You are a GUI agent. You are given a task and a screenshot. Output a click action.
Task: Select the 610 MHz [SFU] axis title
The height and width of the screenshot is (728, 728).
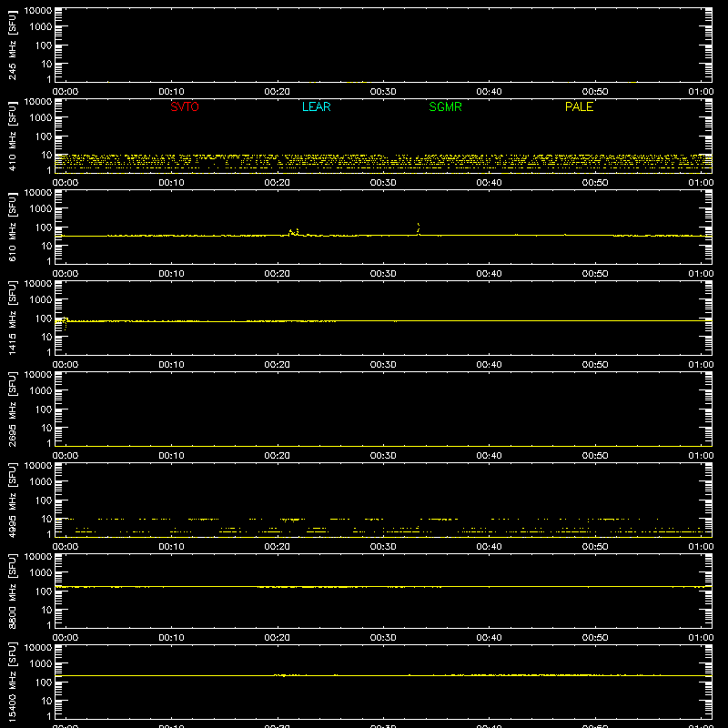tap(13, 227)
